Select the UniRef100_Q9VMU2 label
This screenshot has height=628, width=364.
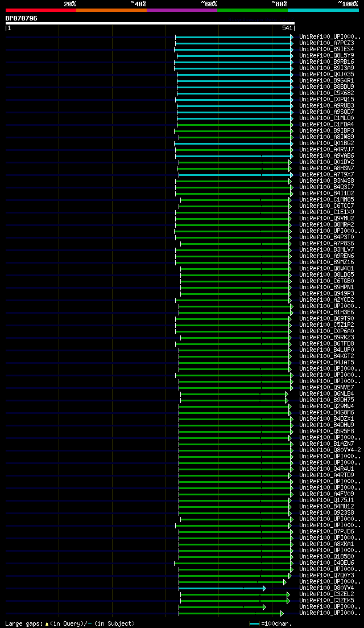click(326, 218)
